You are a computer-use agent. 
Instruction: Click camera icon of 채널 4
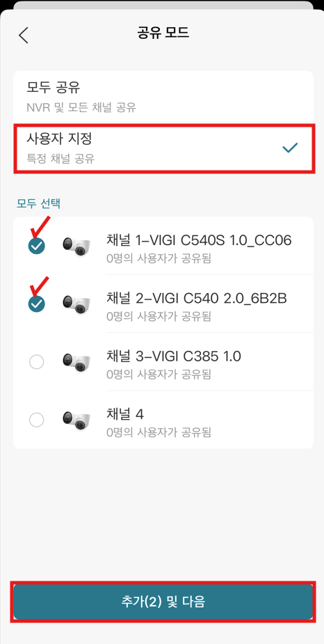76,419
